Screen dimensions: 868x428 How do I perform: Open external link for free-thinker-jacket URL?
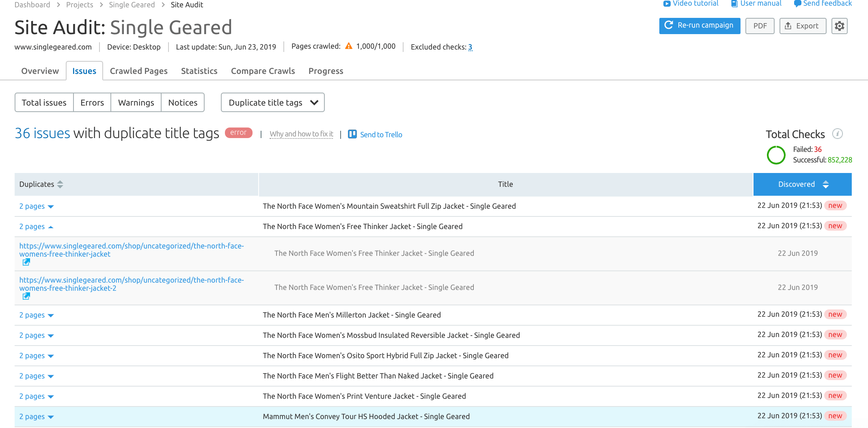26,262
